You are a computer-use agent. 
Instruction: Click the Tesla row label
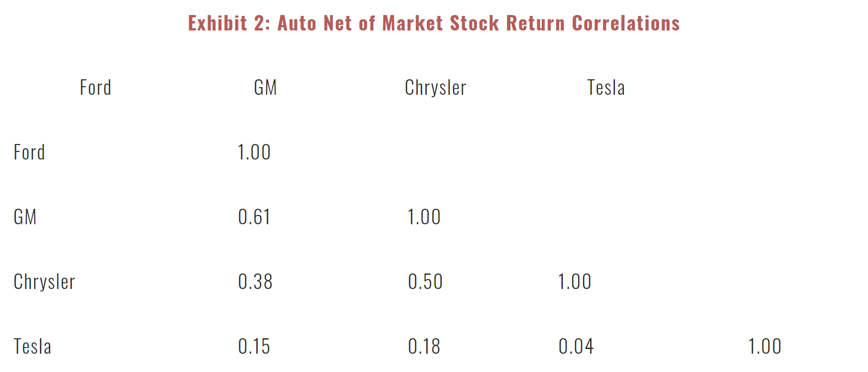pyautogui.click(x=32, y=347)
